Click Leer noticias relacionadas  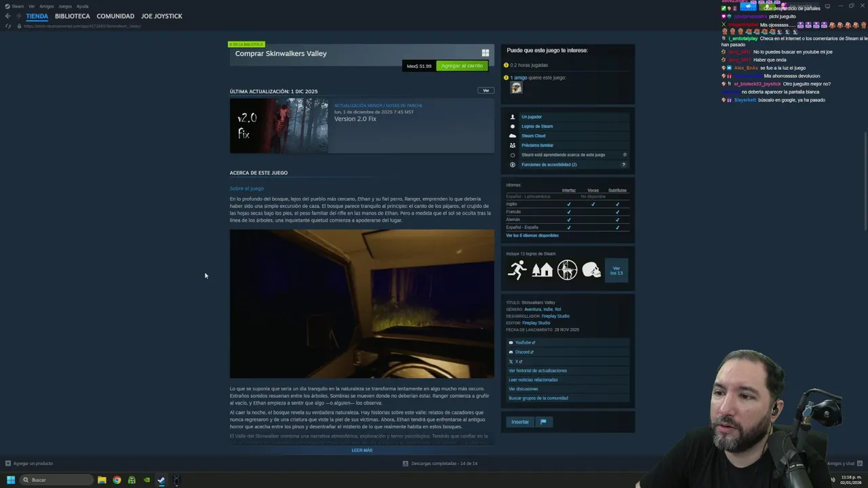(533, 380)
